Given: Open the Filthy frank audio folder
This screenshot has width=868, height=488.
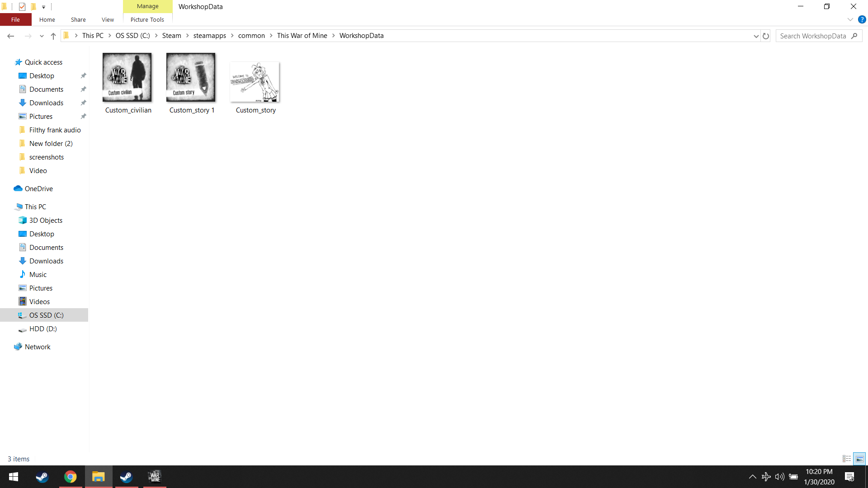Looking at the screenshot, I should pos(55,130).
